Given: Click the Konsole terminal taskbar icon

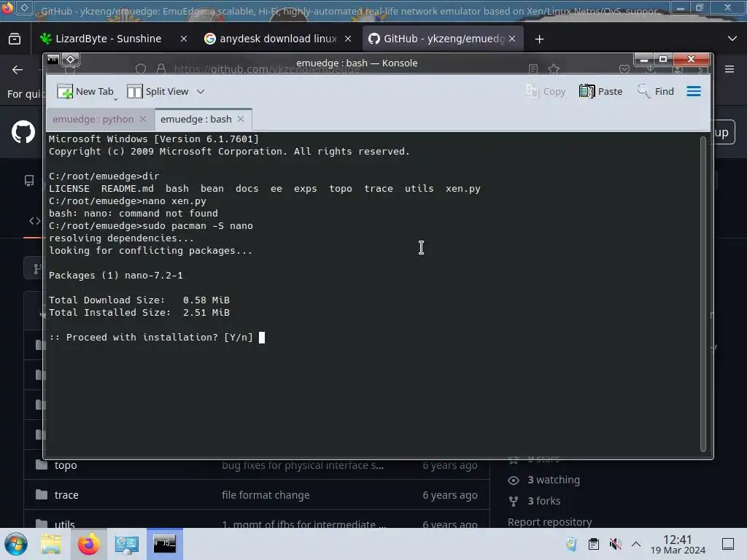Looking at the screenshot, I should (165, 544).
